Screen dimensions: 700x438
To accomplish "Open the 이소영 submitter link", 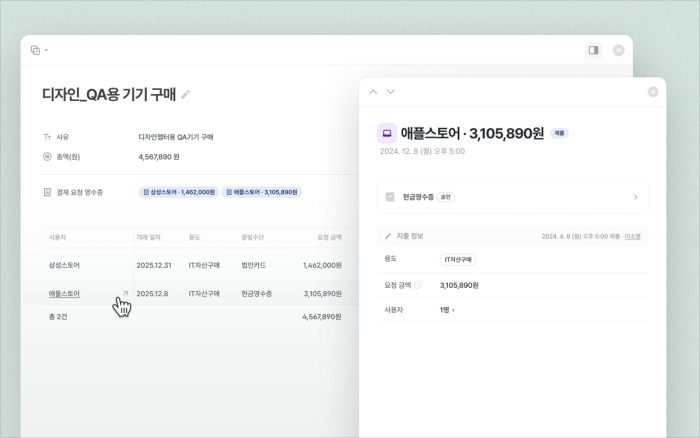I will [x=632, y=237].
